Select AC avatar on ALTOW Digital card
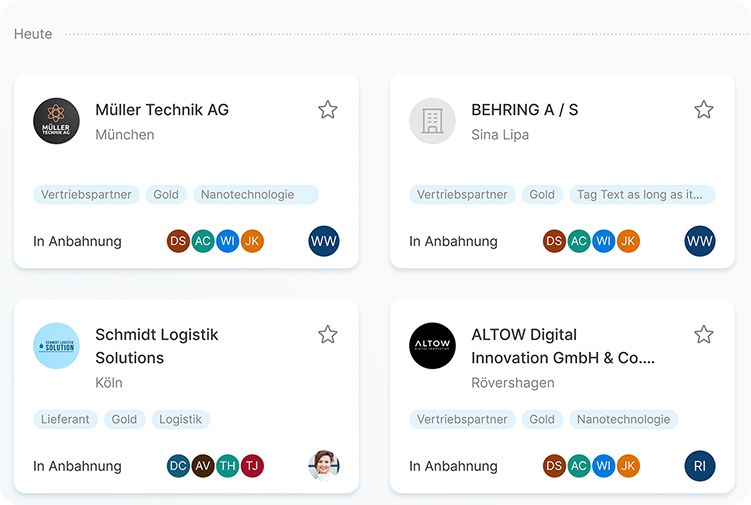 (579, 466)
